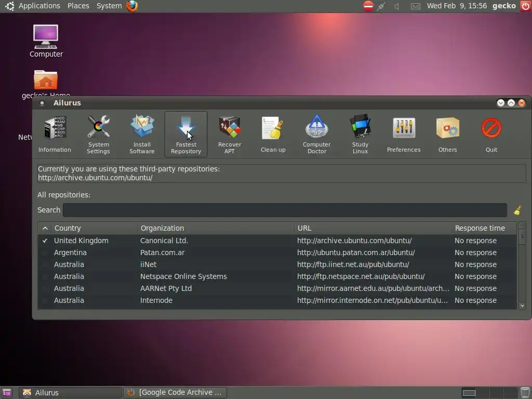This screenshot has height=399, width=532.
Task: Check the Netspace Online Systems repository
Action: click(x=45, y=276)
